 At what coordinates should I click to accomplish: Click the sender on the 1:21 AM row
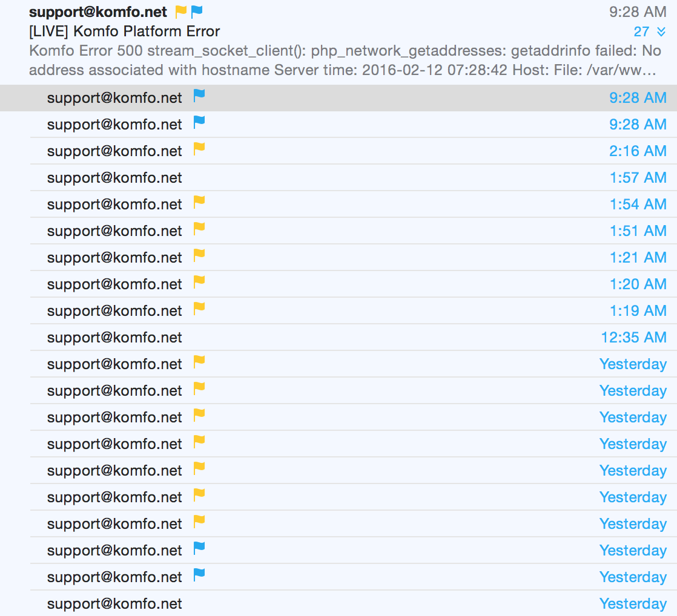114,258
